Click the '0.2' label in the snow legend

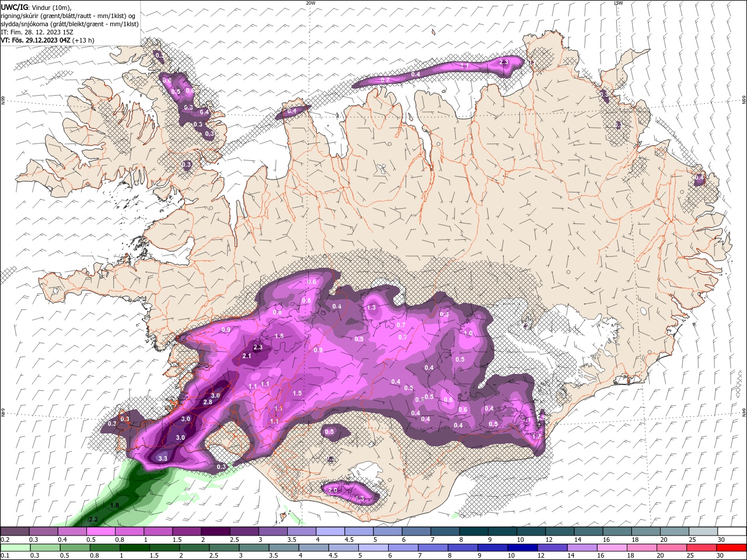[x=5, y=540]
